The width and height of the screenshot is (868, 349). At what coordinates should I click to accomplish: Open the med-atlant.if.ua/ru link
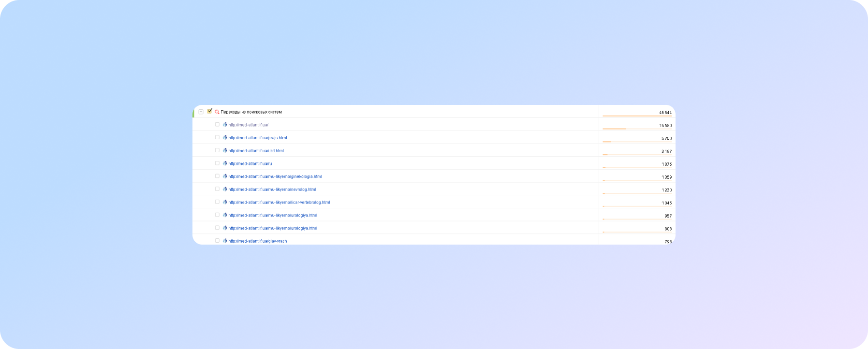point(250,164)
